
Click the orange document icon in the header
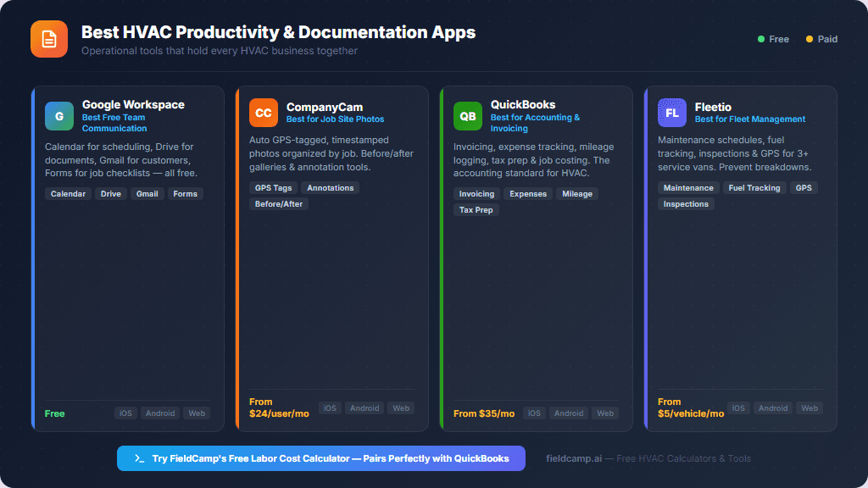[48, 38]
